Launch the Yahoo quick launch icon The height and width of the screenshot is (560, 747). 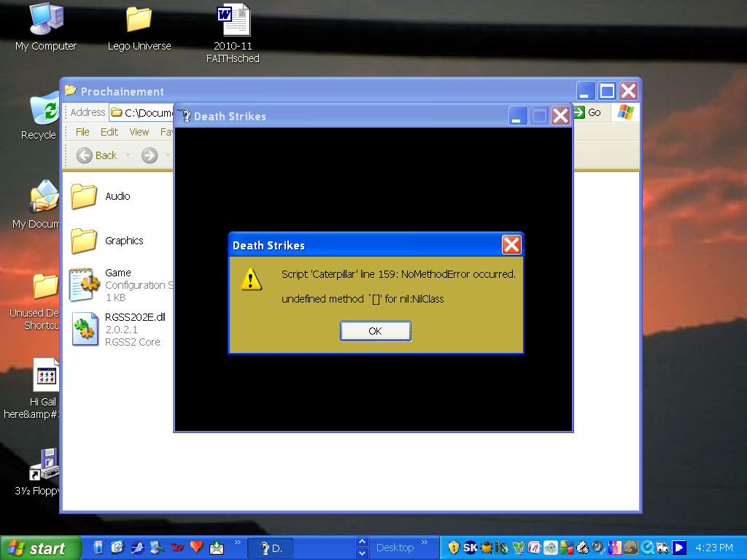click(177, 548)
